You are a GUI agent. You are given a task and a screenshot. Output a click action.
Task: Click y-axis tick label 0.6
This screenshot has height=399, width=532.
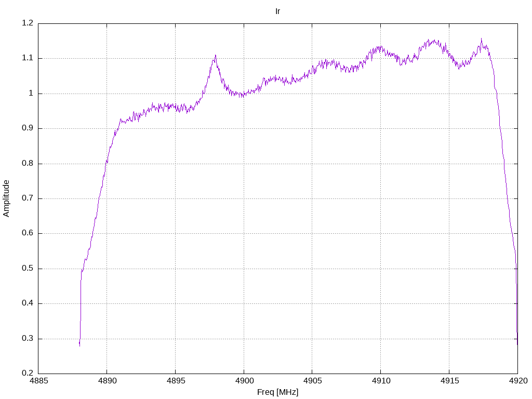(x=28, y=233)
